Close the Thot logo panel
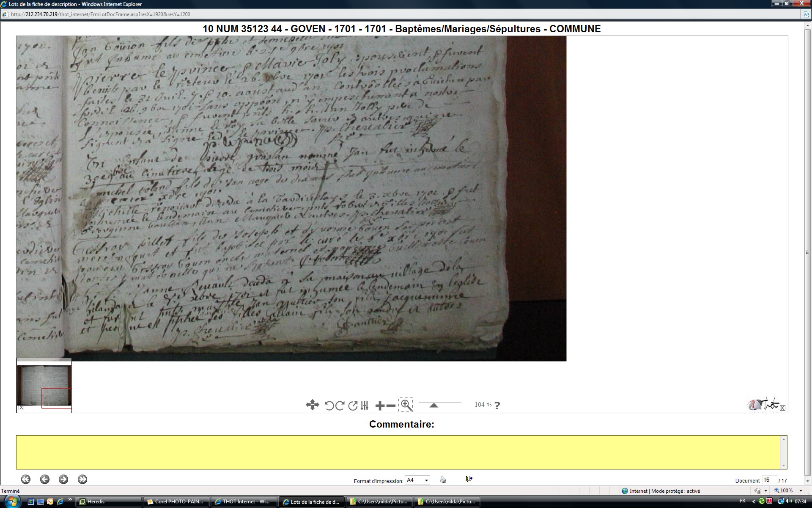812x508 pixels. click(782, 408)
